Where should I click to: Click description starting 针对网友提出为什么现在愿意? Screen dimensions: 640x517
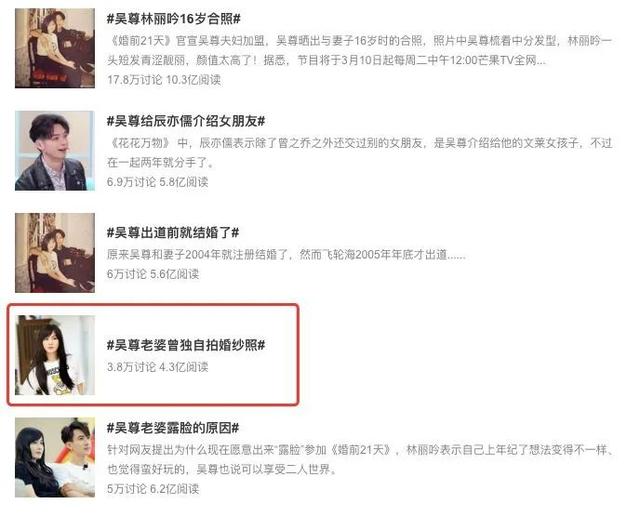point(360,460)
